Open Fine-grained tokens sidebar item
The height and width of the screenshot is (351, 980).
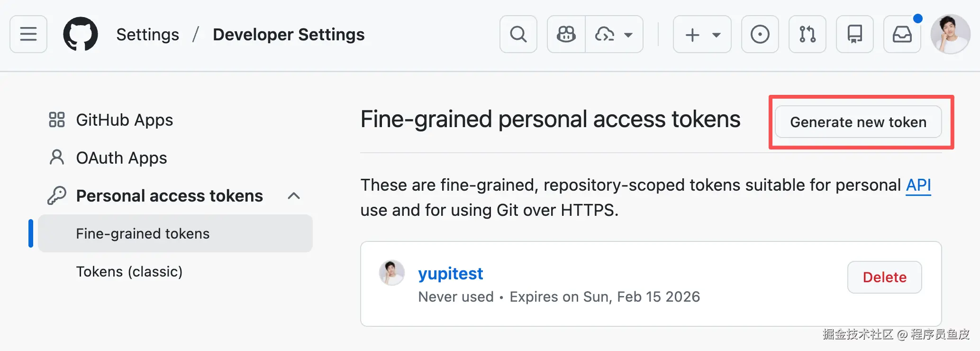[143, 233]
